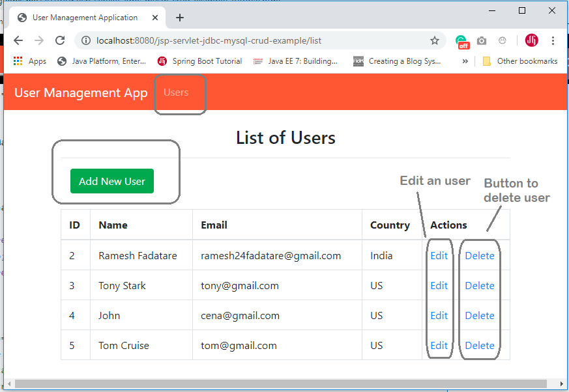Reload the page with the refresh icon
Image resolution: width=569 pixels, height=392 pixels.
click(x=60, y=40)
